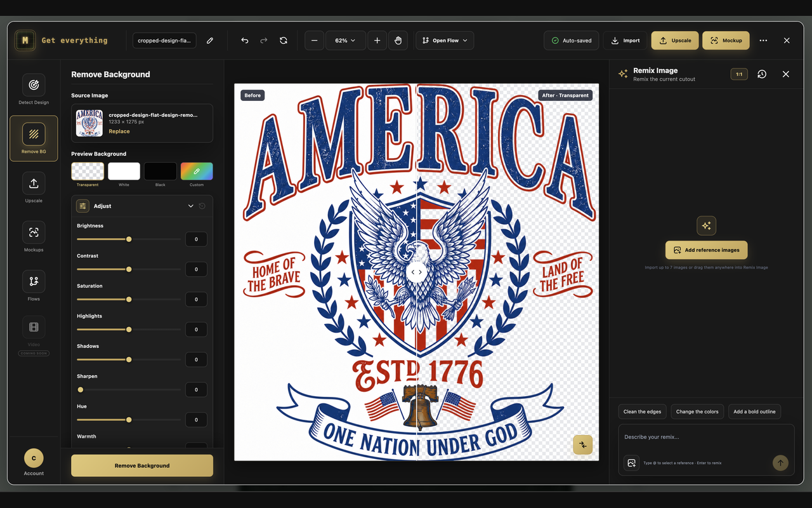Undo the last action
The height and width of the screenshot is (508, 812).
(x=245, y=41)
